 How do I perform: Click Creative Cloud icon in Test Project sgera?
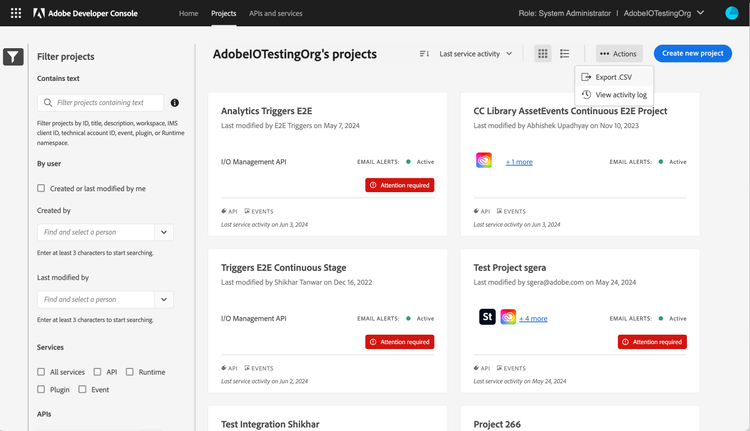point(508,317)
